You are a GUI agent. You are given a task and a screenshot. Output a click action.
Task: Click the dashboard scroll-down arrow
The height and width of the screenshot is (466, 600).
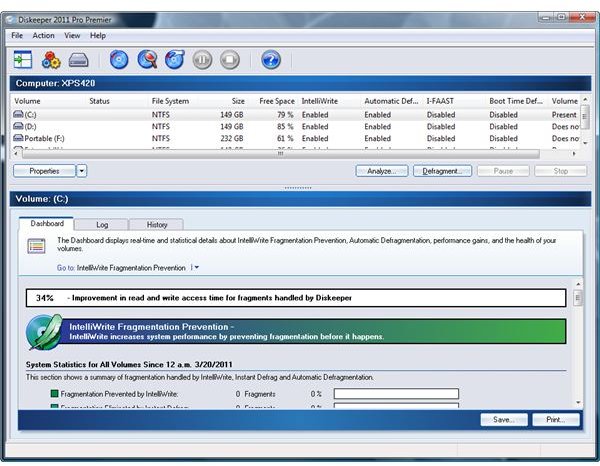point(578,402)
